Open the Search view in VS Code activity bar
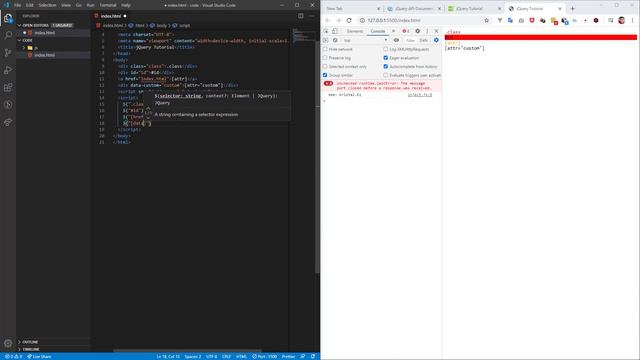 tap(8, 35)
